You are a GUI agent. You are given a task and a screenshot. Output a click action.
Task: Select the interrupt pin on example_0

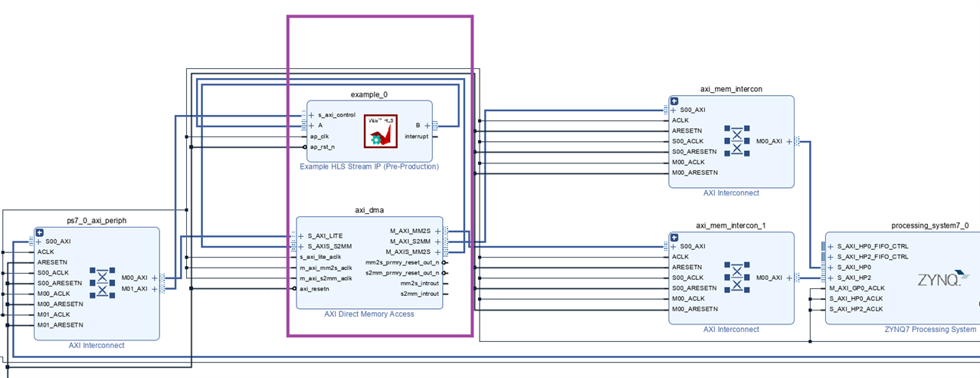416,136
